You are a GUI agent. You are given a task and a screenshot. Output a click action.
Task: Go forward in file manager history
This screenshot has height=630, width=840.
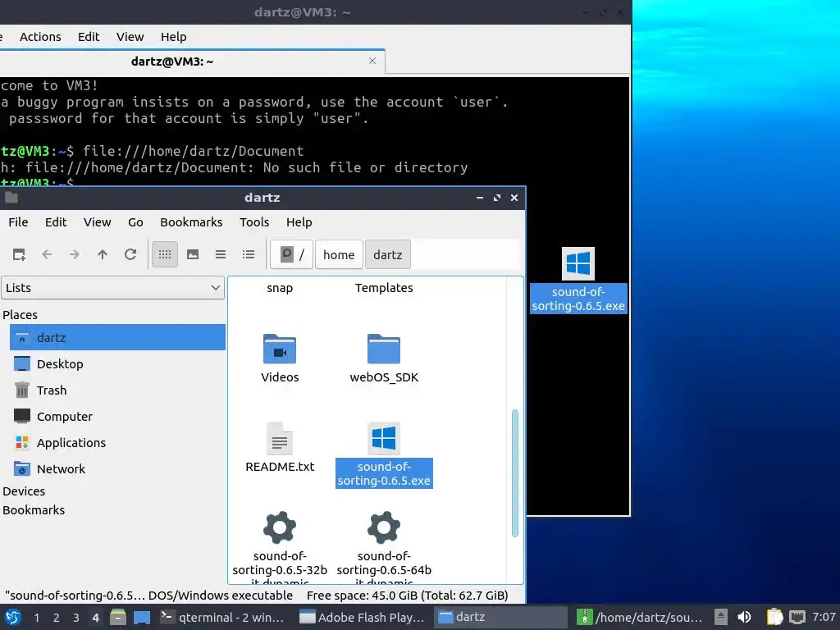pyautogui.click(x=75, y=254)
